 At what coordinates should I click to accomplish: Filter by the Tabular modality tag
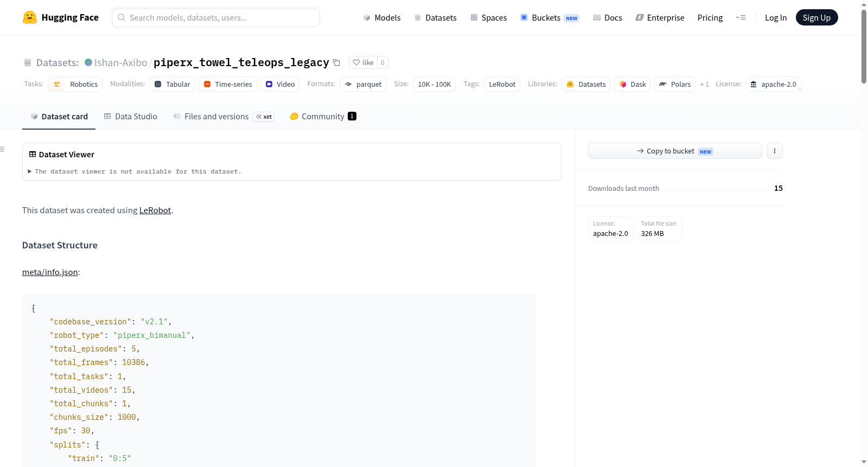coord(173,84)
